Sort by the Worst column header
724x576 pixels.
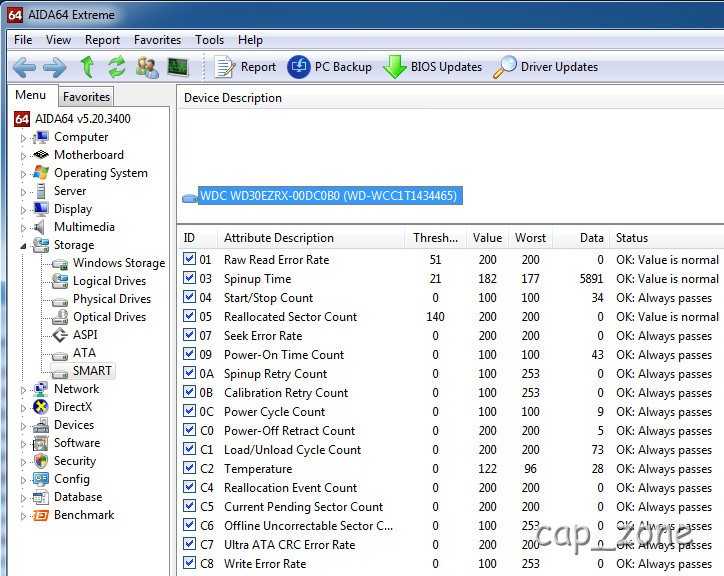pos(531,238)
